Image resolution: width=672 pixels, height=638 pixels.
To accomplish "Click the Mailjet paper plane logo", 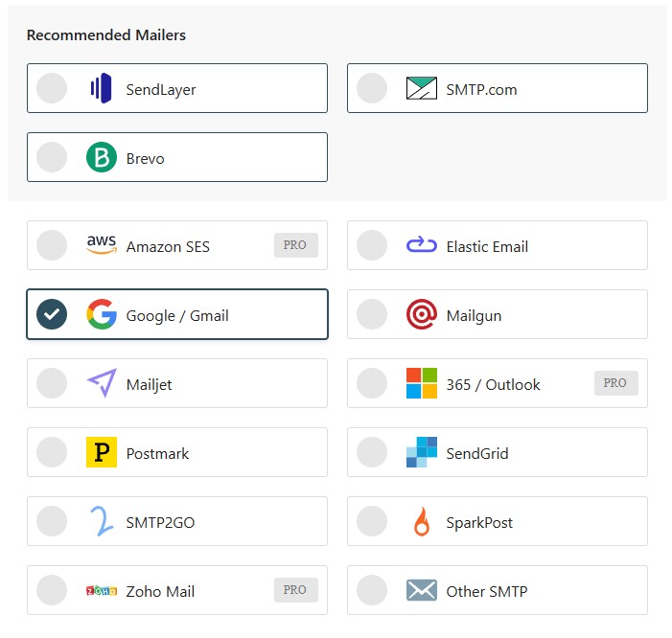I will tap(102, 383).
